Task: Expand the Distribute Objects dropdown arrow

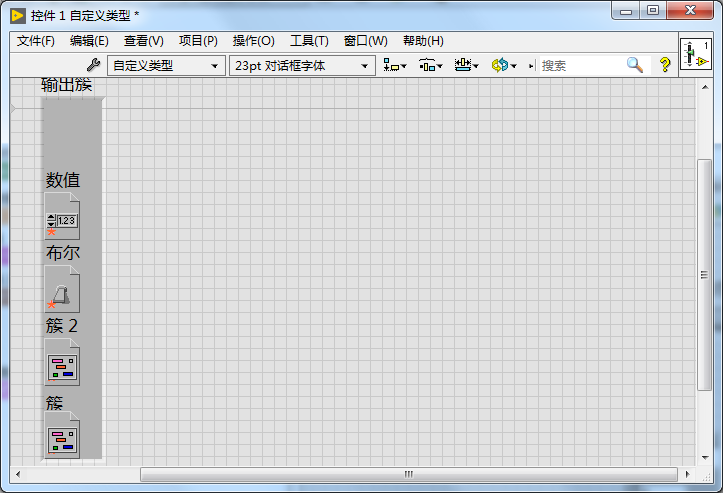Action: click(x=439, y=66)
